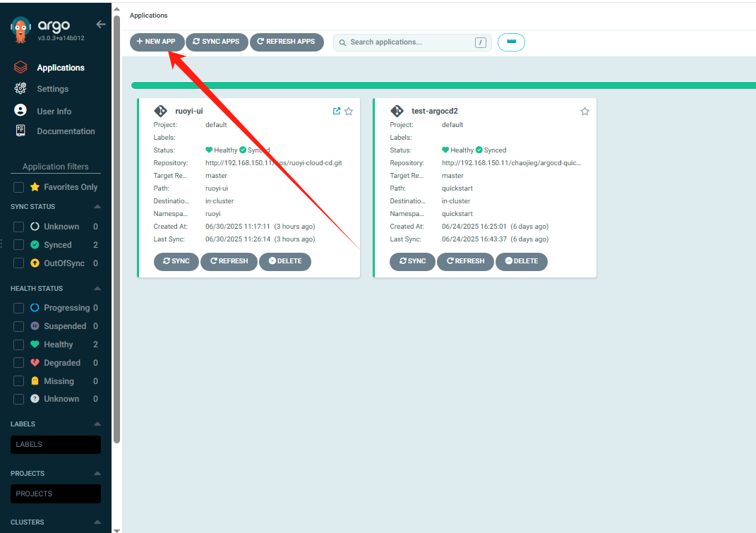Viewport: 756px width, 533px height.
Task: Collapse the sidebar with the back arrow
Action: (x=101, y=24)
